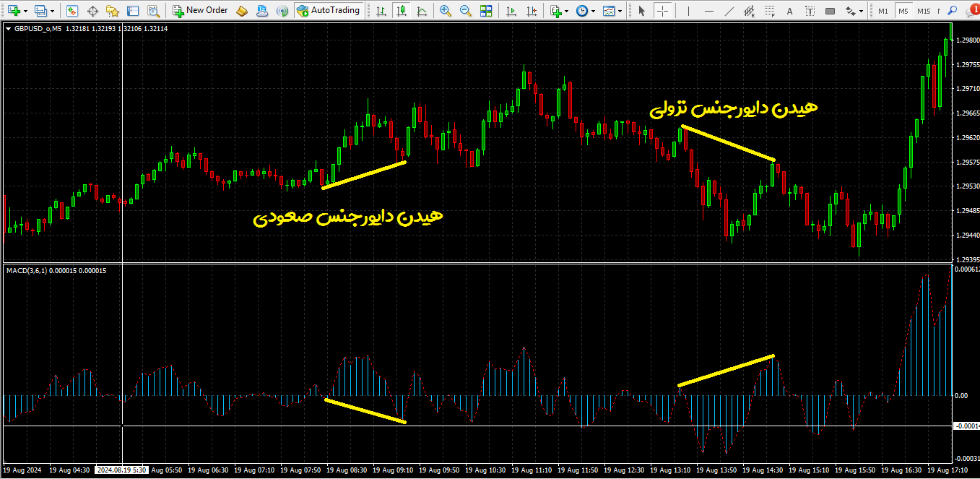Select the Vertical Line drawing tool
980x479 pixels.
(x=688, y=11)
